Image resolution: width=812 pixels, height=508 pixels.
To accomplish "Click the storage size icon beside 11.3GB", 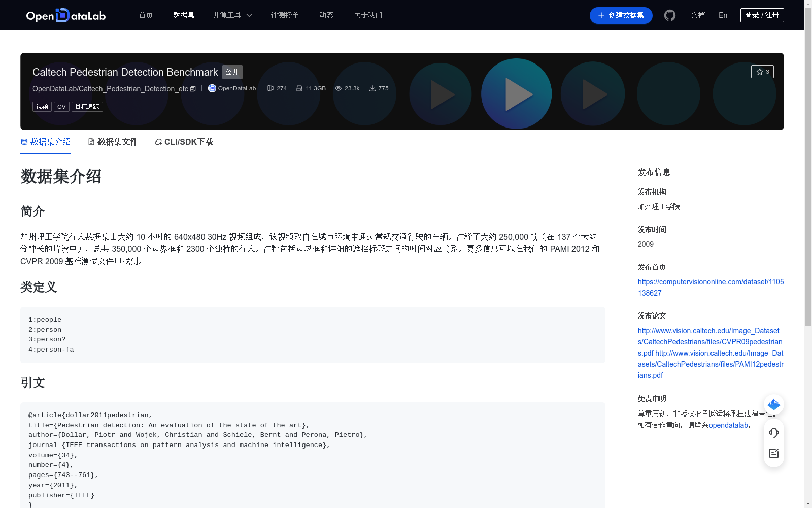I will pos(299,88).
